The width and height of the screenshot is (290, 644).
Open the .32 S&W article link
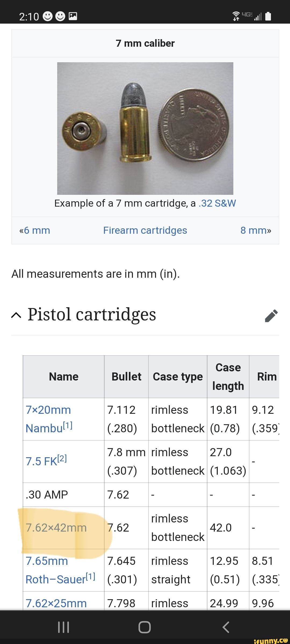[x=217, y=203]
